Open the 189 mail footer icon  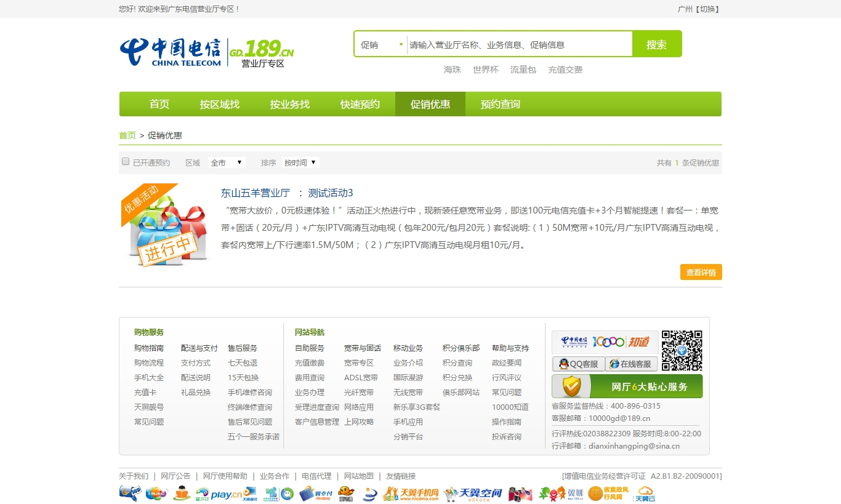130,494
